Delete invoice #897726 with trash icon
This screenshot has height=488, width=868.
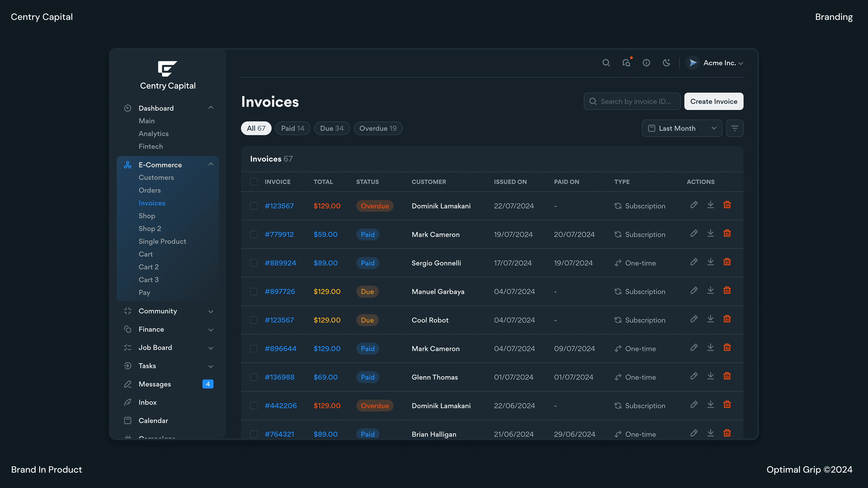(727, 290)
